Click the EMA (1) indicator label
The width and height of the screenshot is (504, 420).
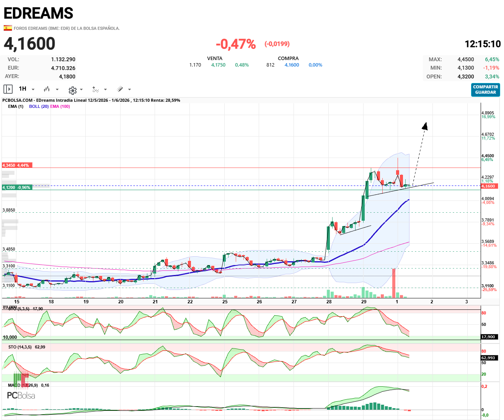point(16,106)
